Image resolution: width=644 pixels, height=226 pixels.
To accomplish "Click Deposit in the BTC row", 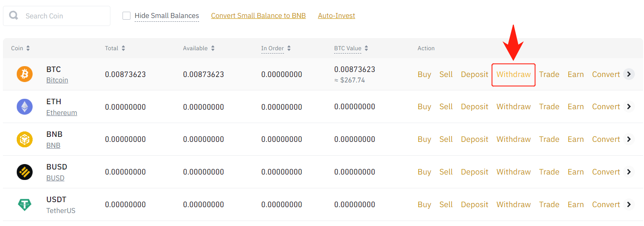I will pos(475,74).
